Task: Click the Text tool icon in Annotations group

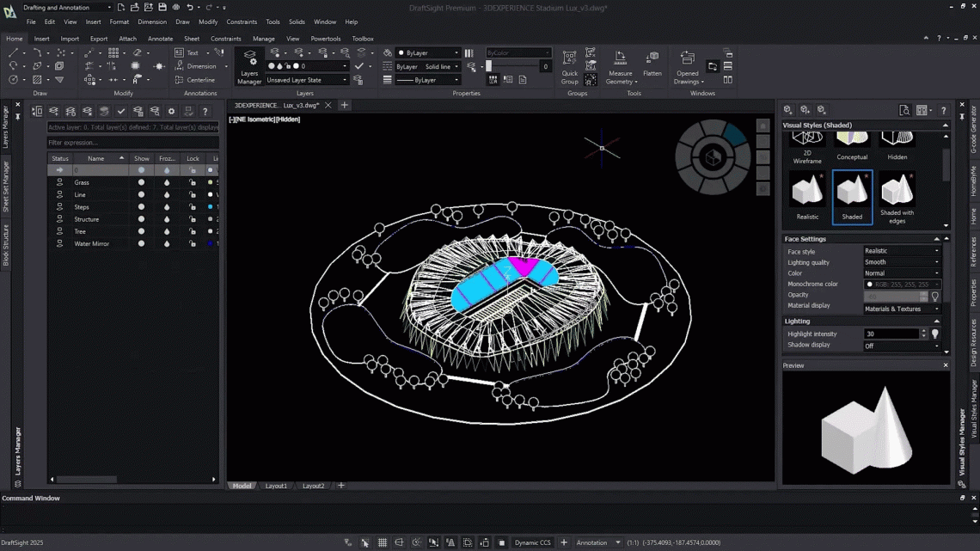Action: [x=179, y=53]
